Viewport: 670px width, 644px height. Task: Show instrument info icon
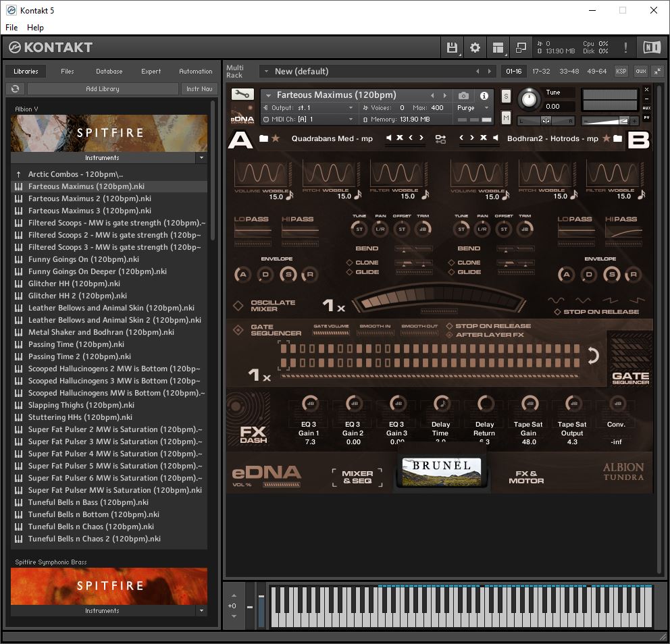pos(484,96)
